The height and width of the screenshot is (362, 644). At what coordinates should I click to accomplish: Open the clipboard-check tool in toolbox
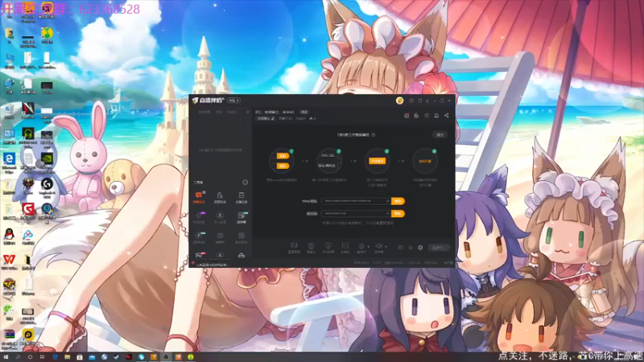(x=242, y=197)
